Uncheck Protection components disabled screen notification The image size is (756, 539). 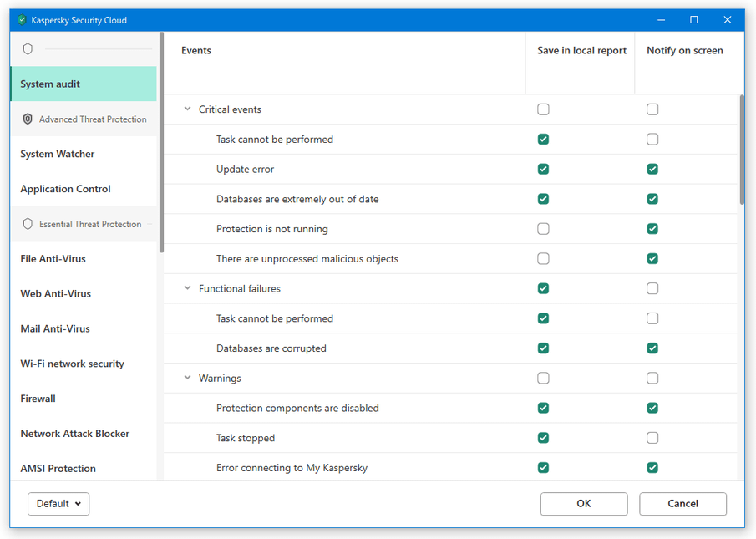tap(652, 409)
